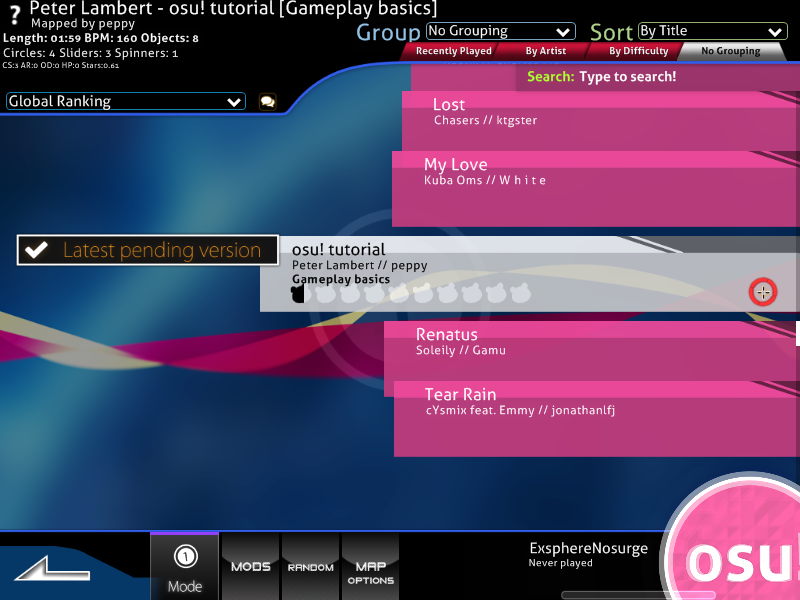Image resolution: width=800 pixels, height=600 pixels.
Task: Click the progress slider beside the osu! cookie
Action: click(637, 593)
